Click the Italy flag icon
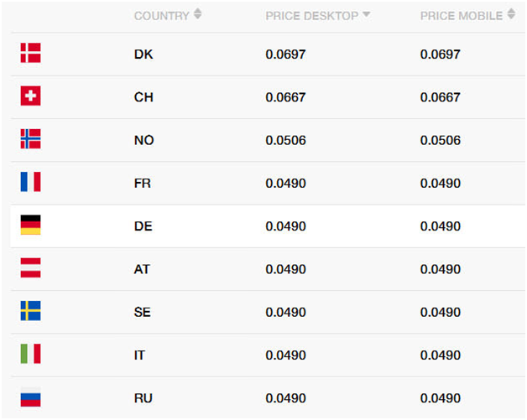This screenshot has width=527, height=420. pos(30,354)
